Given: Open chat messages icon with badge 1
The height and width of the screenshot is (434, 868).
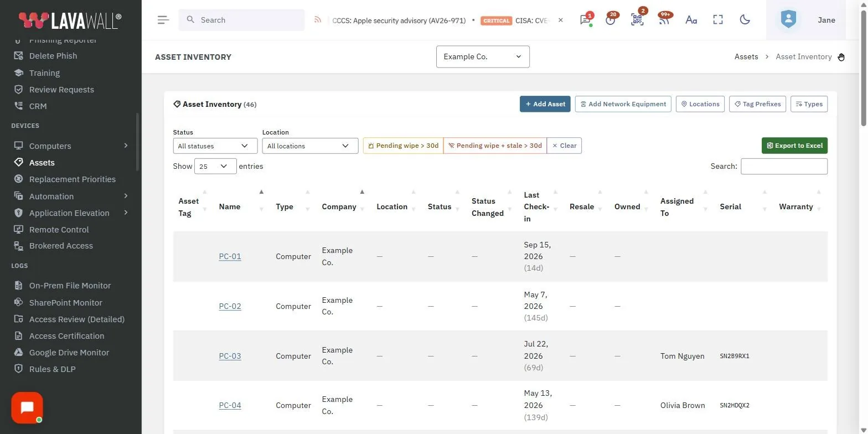Looking at the screenshot, I should 585,20.
